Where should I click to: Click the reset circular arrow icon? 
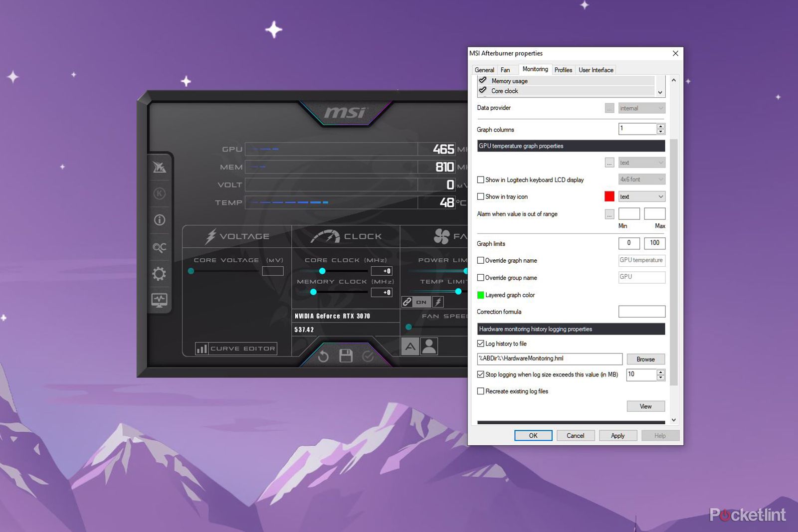pyautogui.click(x=323, y=356)
